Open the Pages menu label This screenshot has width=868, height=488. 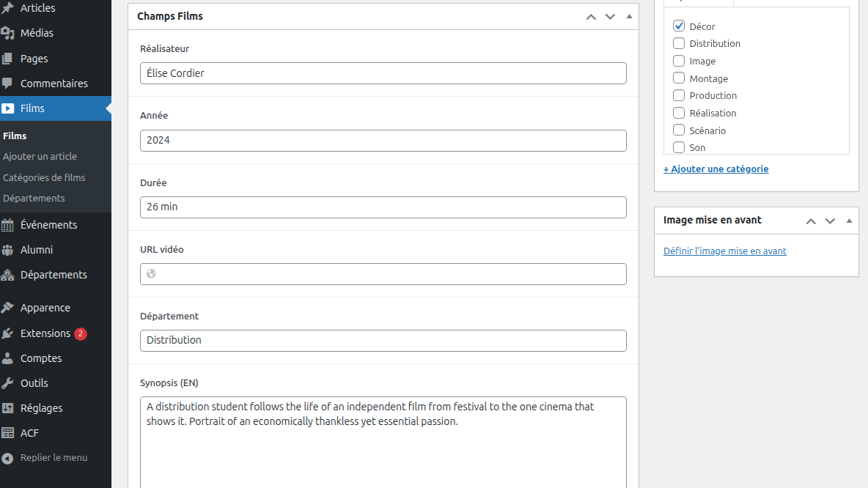point(34,59)
